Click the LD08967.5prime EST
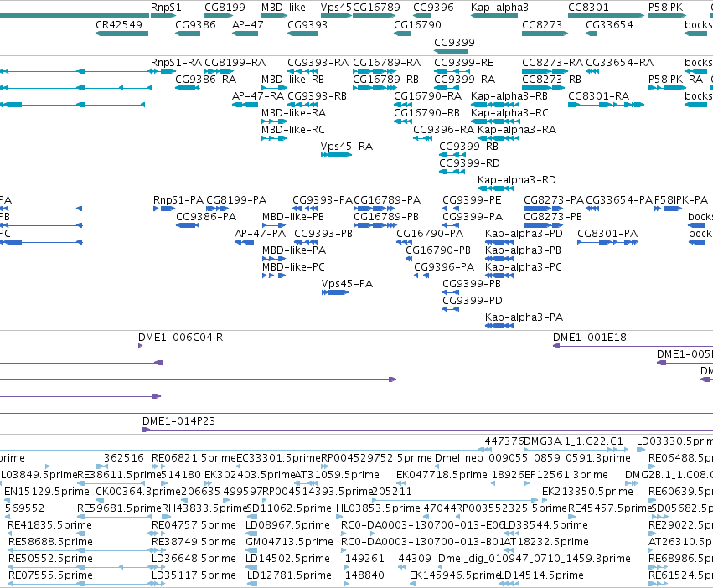Image resolution: width=713 pixels, height=588 pixels. (x=251, y=534)
